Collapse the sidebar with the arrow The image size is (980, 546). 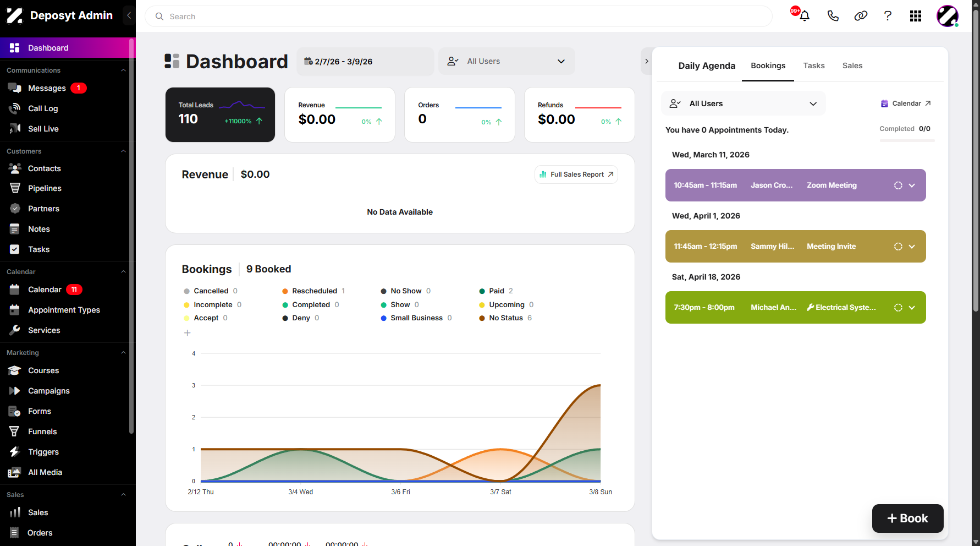click(x=129, y=15)
